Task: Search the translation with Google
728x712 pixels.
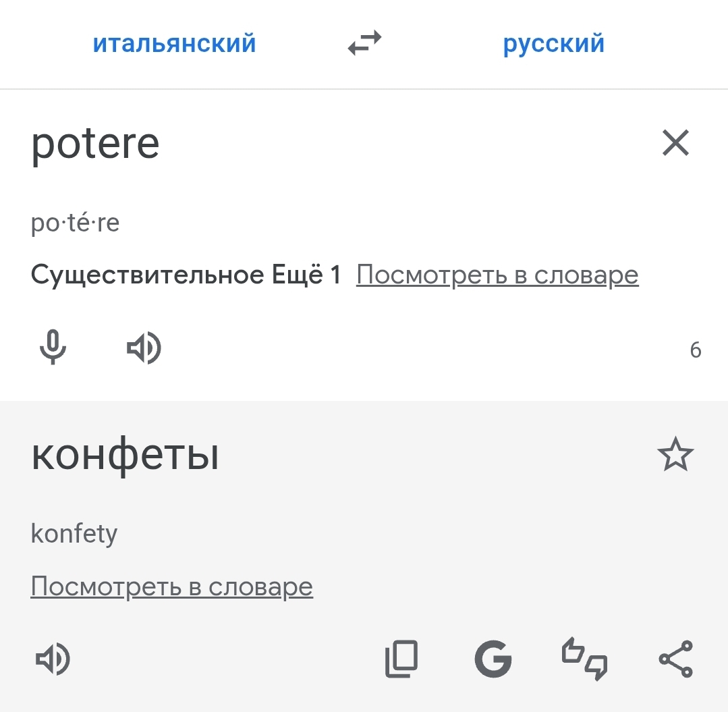Action: coord(493,659)
